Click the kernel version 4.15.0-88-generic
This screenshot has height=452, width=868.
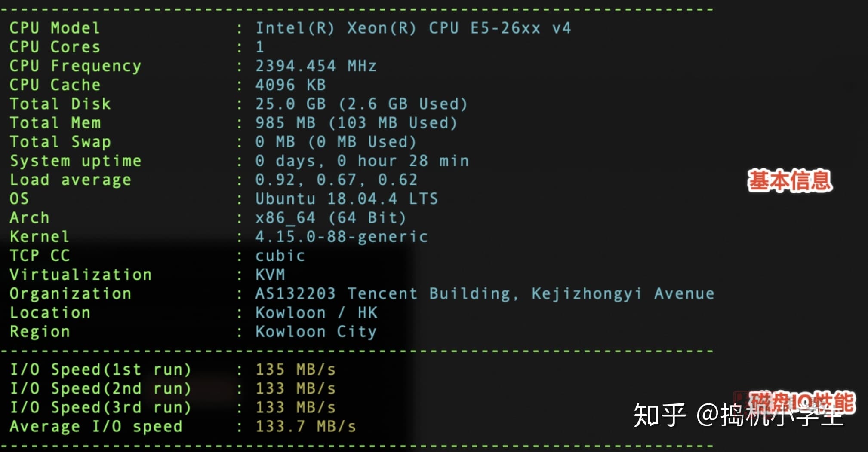click(x=342, y=237)
